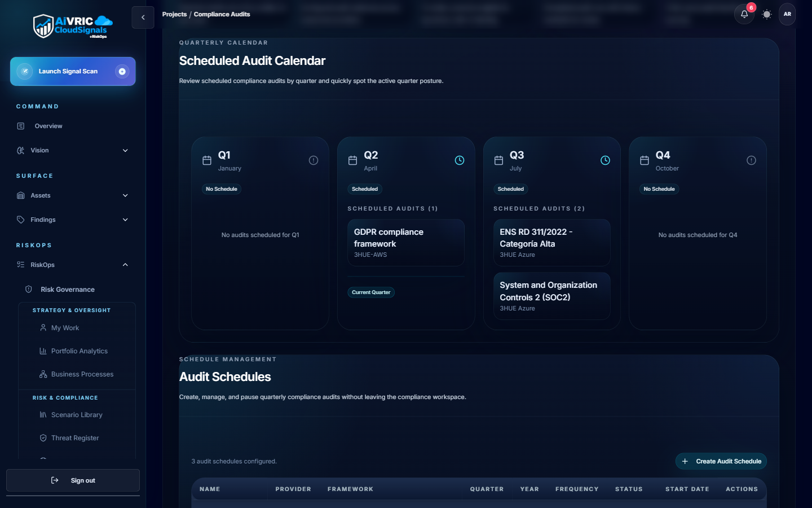Viewport: 812px width, 508px height.
Task: Open the System and Organization Controls 2 card
Action: (x=552, y=296)
